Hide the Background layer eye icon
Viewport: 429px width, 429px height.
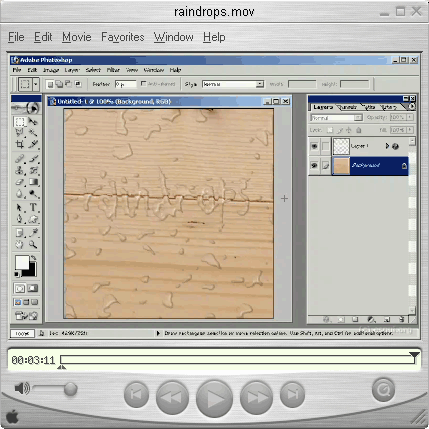[x=314, y=165]
